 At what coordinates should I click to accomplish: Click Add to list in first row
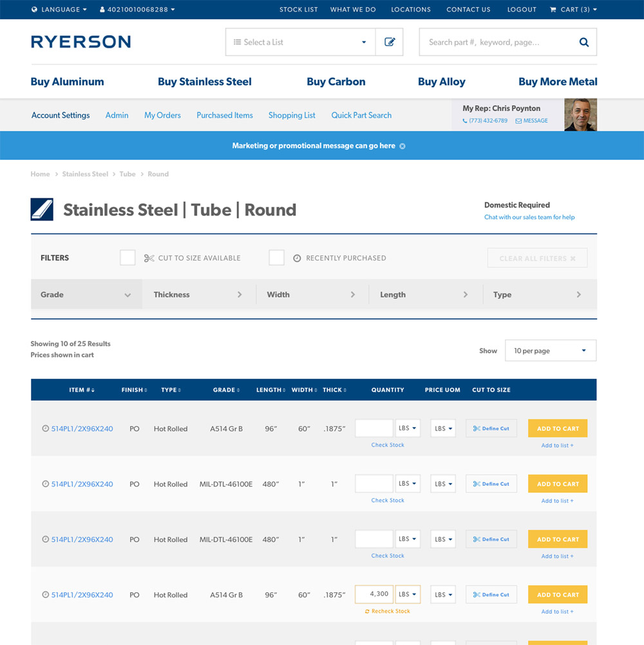tap(557, 445)
